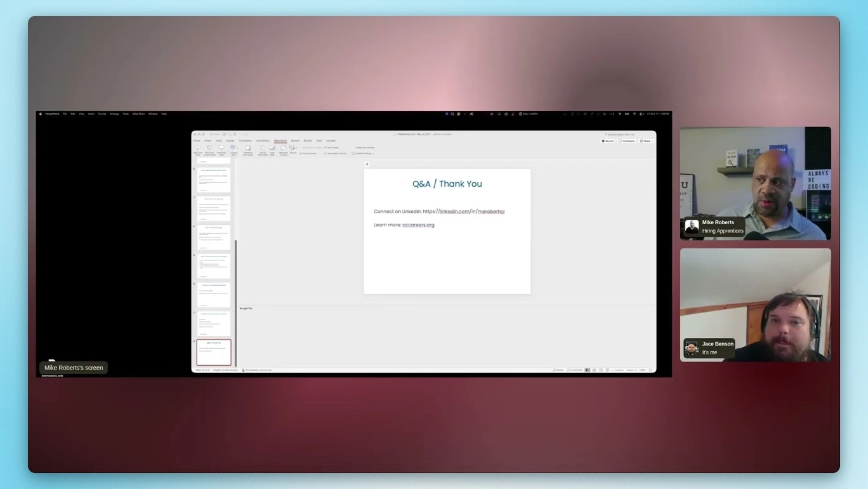
Task: Click the Slide Sorter view icon
Action: [x=594, y=370]
